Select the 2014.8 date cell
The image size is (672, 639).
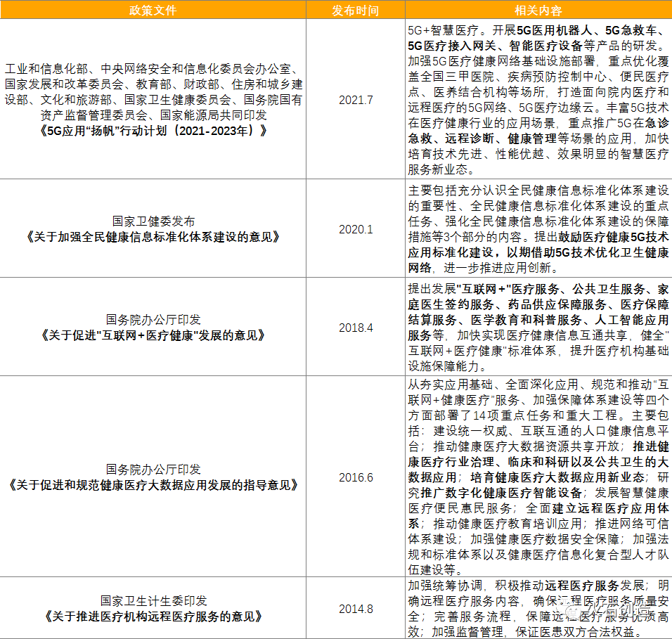point(356,609)
